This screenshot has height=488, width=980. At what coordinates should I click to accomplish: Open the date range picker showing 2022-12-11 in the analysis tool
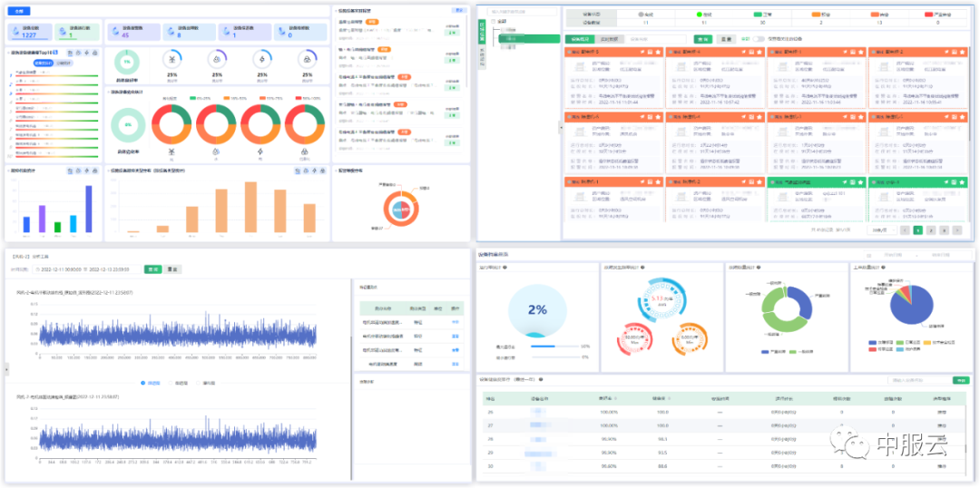pos(87,269)
